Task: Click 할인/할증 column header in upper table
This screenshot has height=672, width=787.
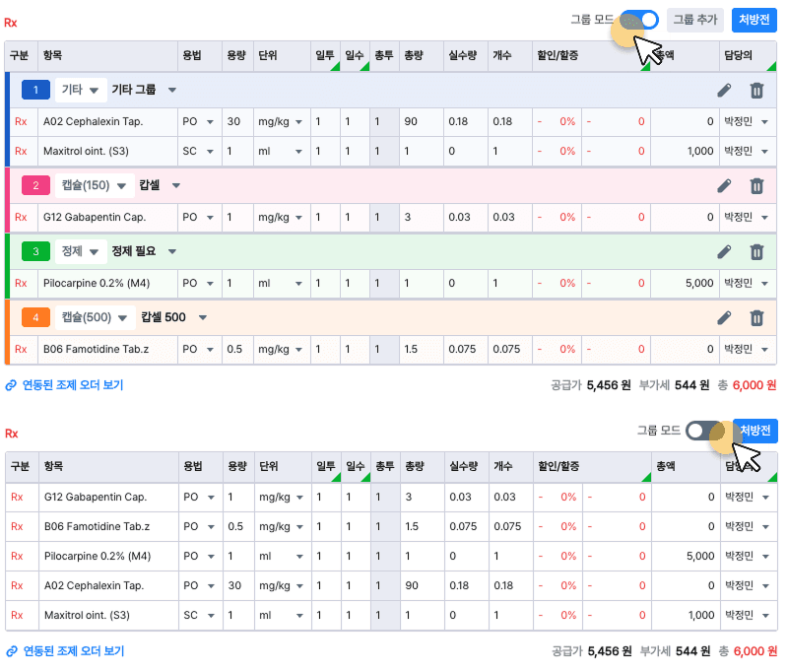Action: (x=592, y=56)
